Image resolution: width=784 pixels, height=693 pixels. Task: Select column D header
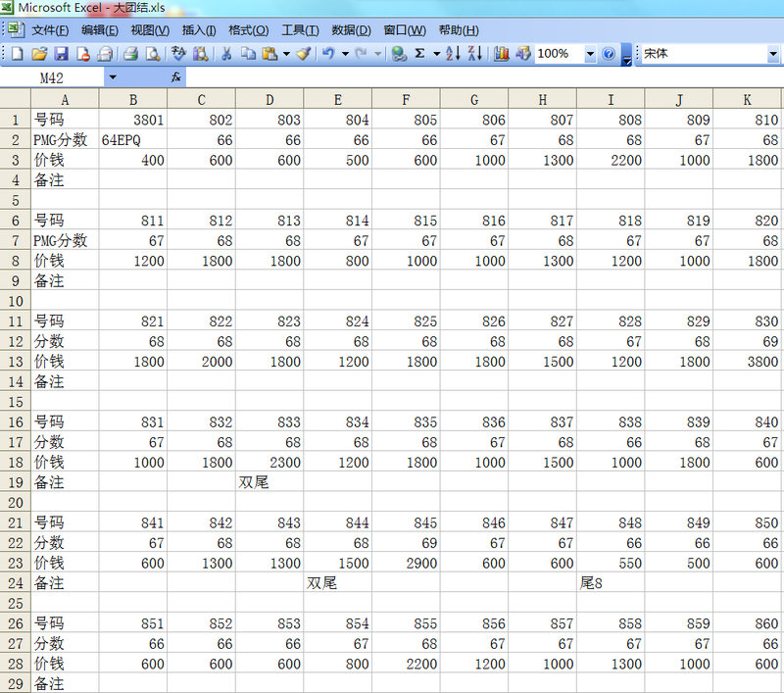tap(269, 99)
